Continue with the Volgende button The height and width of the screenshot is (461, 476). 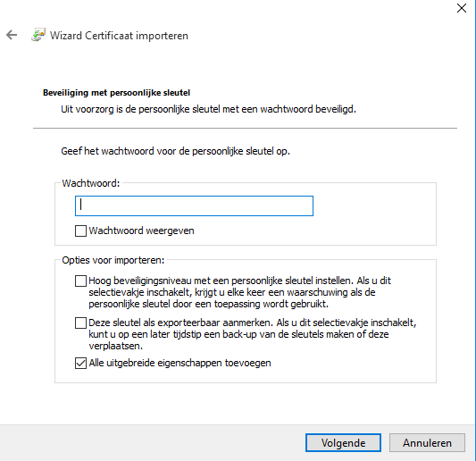(343, 443)
